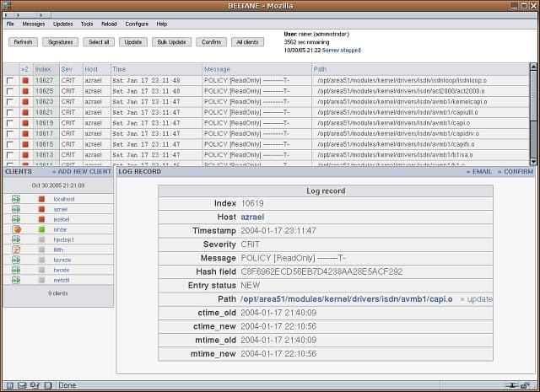540x392 pixels.
Task: Click the green arrows icon beside hpstisp1 client
Action: [x=16, y=239]
